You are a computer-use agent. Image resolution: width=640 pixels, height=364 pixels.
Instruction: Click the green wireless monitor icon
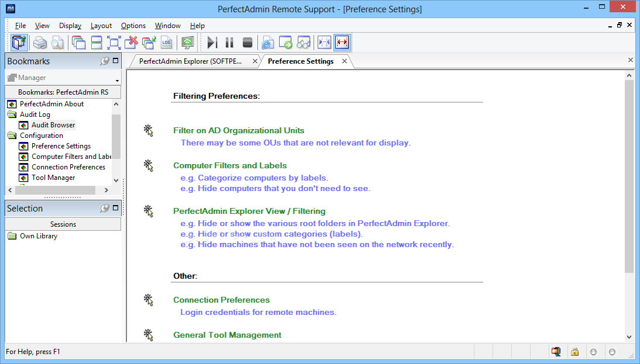coord(187,43)
